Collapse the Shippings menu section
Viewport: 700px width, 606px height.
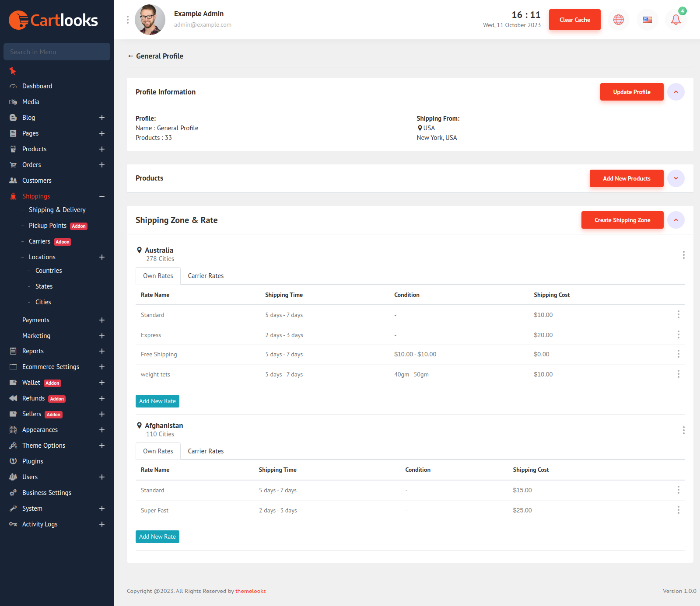coord(102,196)
